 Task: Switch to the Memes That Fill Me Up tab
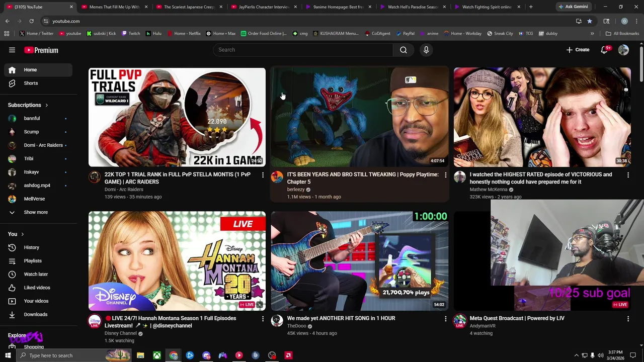click(114, 7)
